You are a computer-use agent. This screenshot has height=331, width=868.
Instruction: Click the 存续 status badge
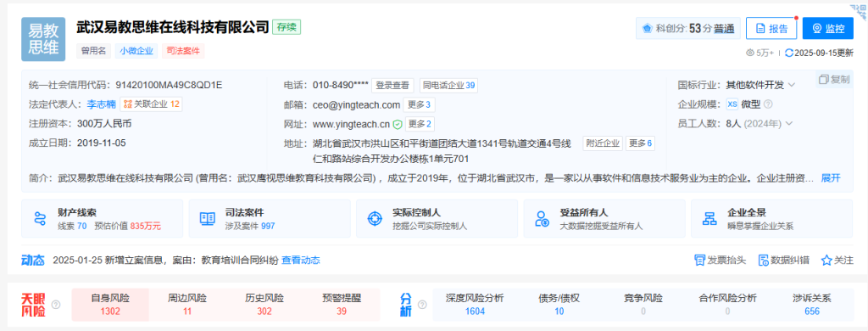pos(287,27)
